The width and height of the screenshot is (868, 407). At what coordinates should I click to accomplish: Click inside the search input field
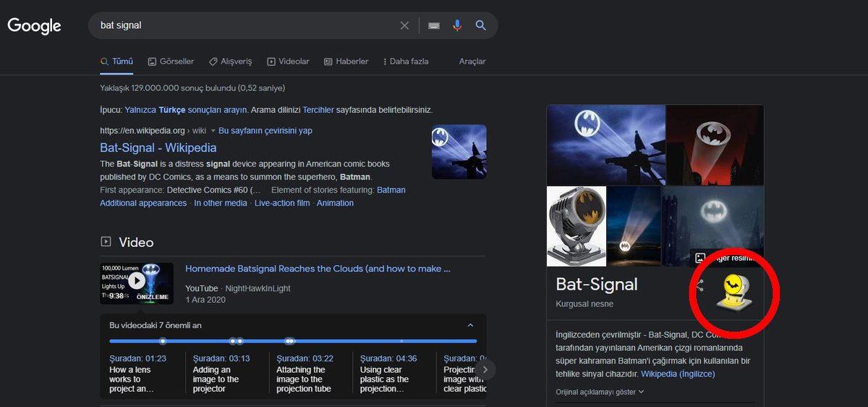[246, 25]
